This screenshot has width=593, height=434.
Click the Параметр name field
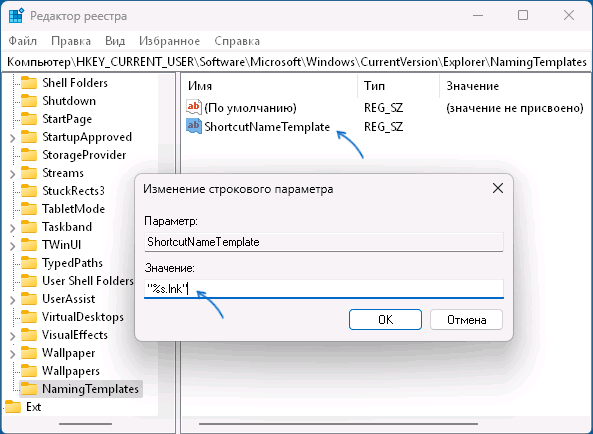tap(324, 242)
